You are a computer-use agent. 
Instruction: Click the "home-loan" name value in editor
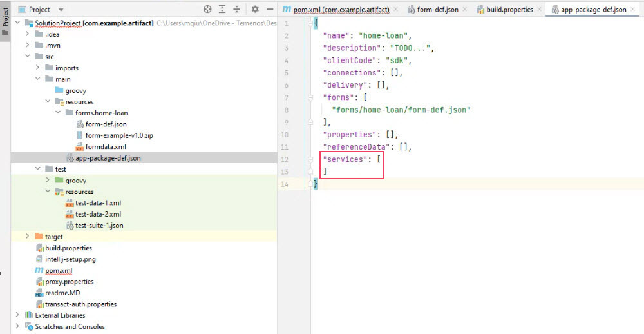(x=383, y=36)
